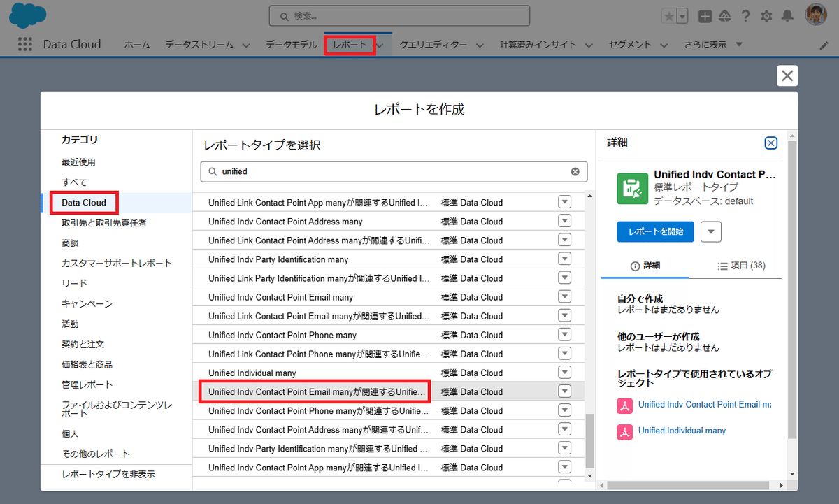Open the データモデル tab

pos(292,45)
